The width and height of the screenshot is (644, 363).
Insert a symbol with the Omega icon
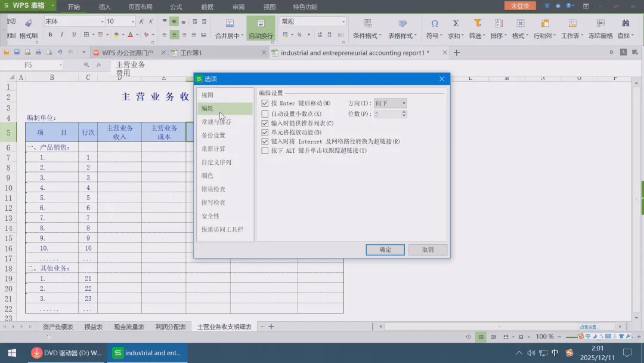pyautogui.click(x=434, y=23)
